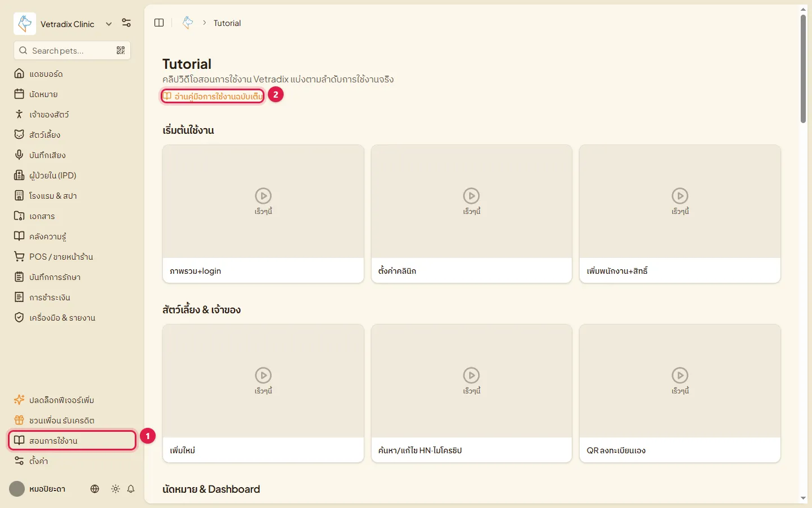812x508 pixels.
Task: Open คลังความรู้ menu item
Action: (x=72, y=237)
